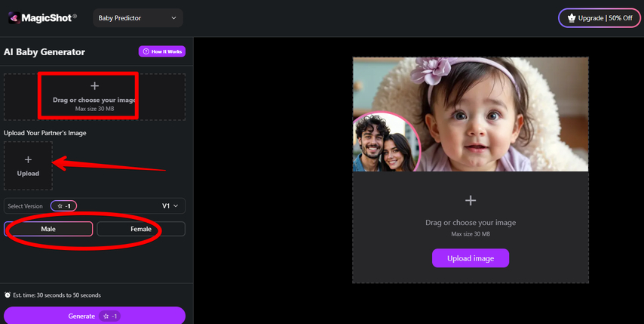This screenshot has width=644, height=324.
Task: Select the Male gender option
Action: pos(48,229)
